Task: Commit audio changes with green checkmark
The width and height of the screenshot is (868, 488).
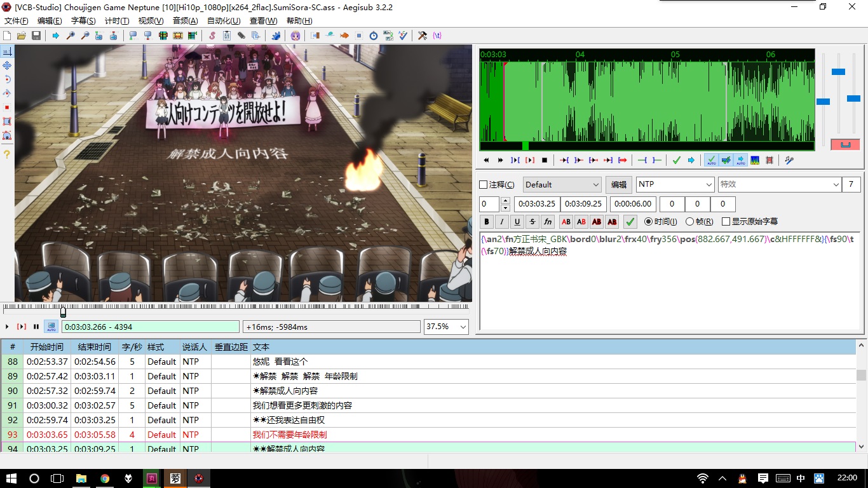Action: [676, 160]
